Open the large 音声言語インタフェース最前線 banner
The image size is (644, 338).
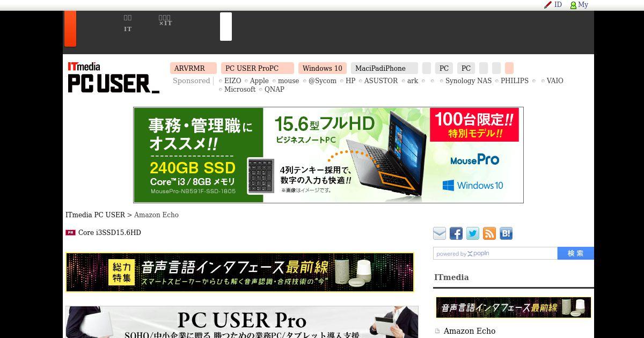click(240, 273)
